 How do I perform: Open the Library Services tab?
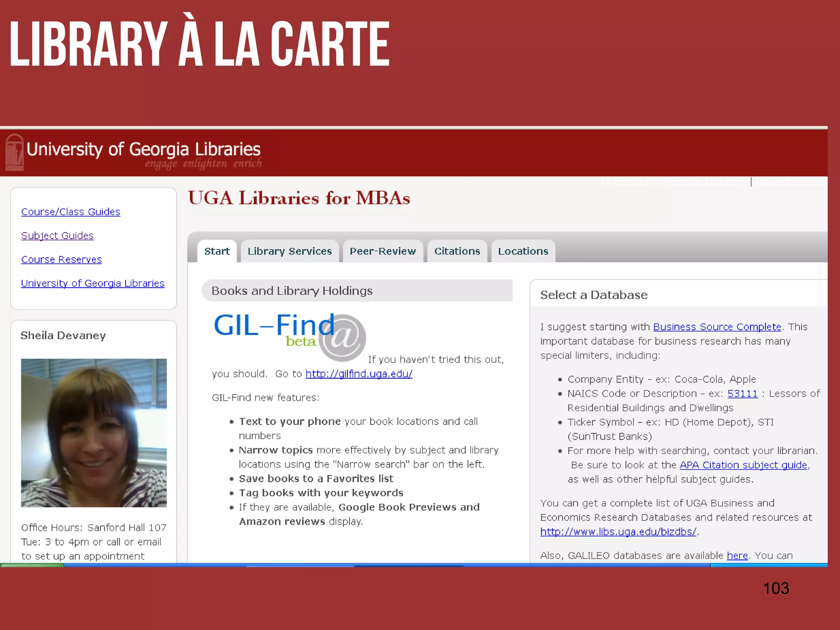(x=290, y=251)
